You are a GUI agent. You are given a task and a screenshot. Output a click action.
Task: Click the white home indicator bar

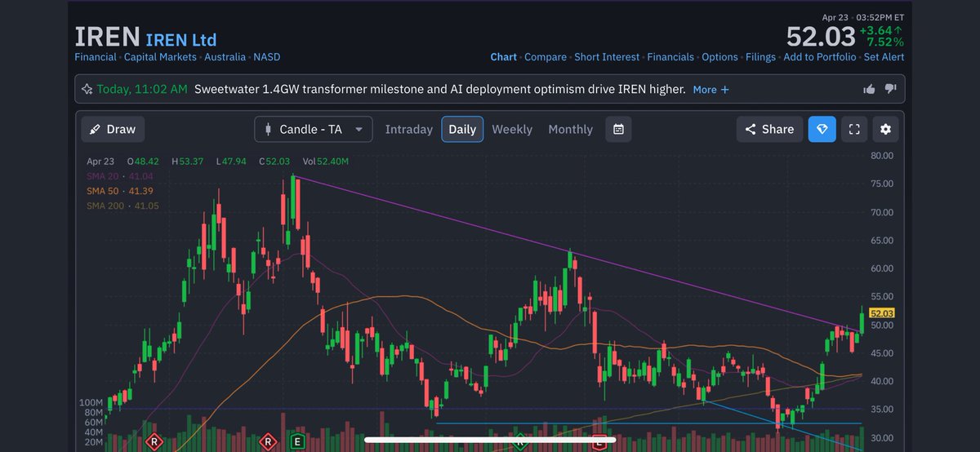489,441
